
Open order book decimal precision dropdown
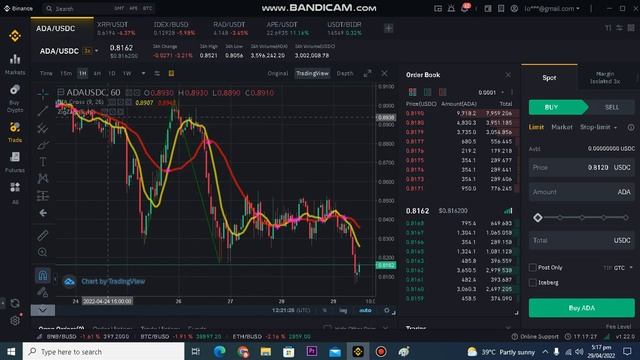point(491,93)
